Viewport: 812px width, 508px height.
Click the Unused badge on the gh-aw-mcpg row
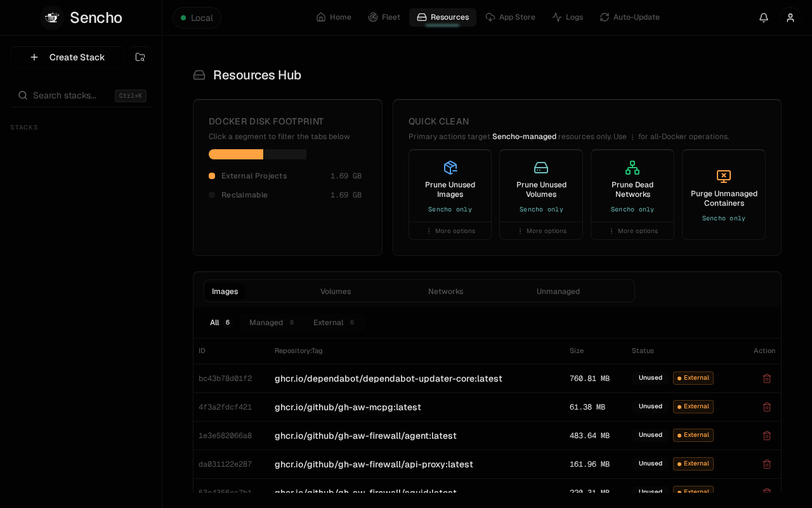point(650,406)
